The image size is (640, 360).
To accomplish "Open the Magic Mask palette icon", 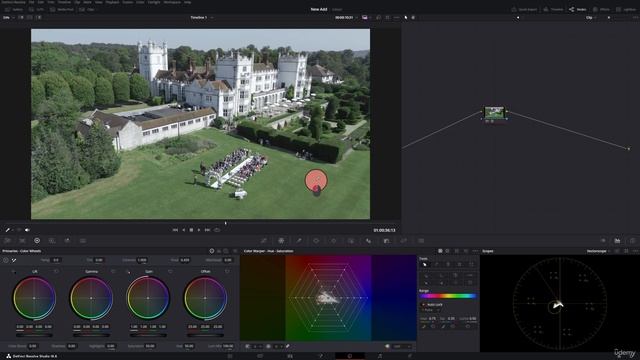I will [x=351, y=241].
